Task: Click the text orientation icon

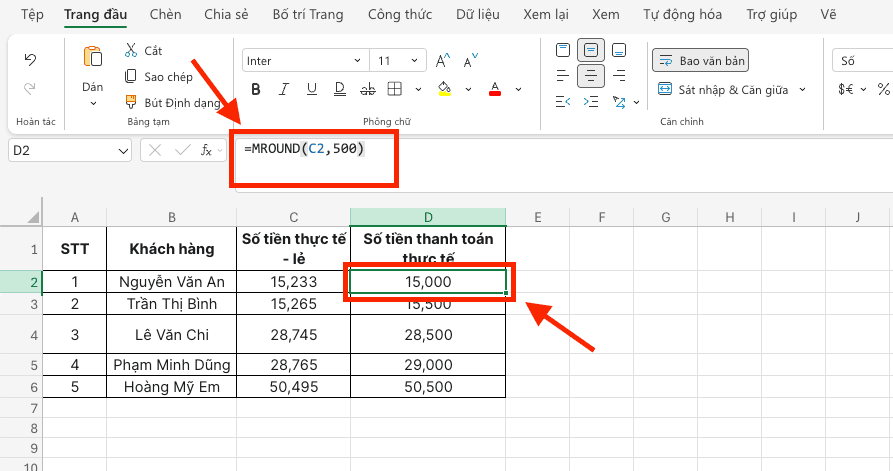Action: (618, 102)
